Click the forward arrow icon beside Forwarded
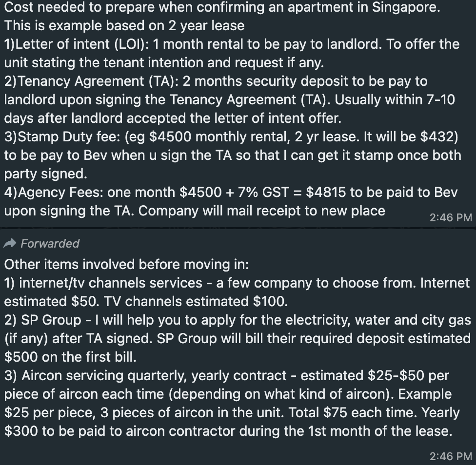This screenshot has height=465, width=476. (10, 243)
